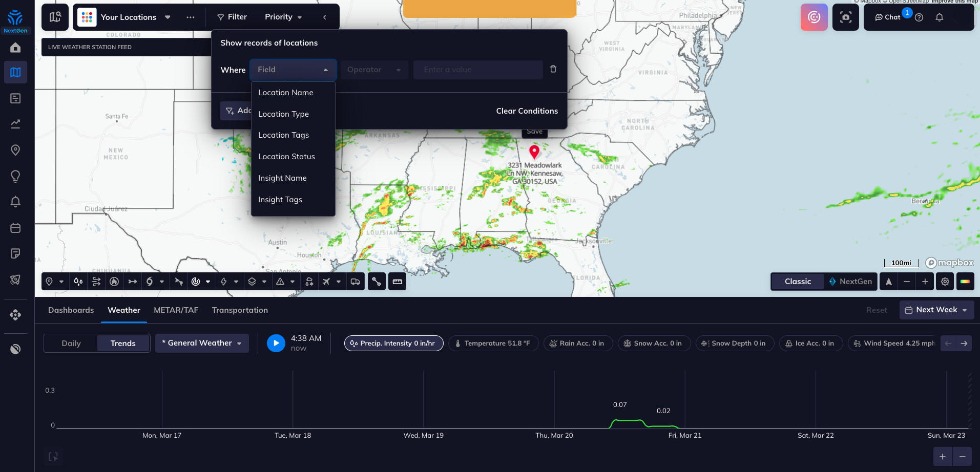Open the Priority sort dropdown
Image resolution: width=980 pixels, height=472 pixels.
click(283, 17)
